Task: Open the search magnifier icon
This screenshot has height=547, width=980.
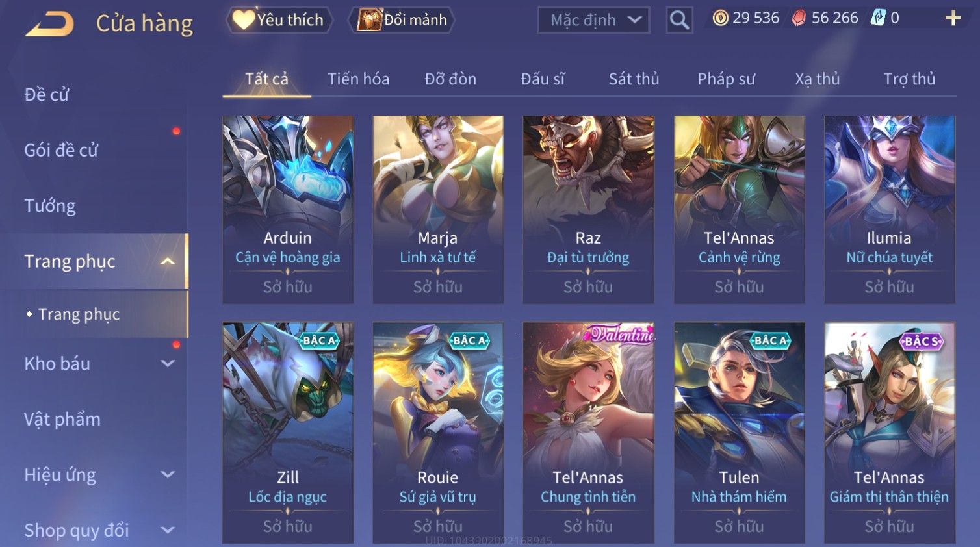Action: pos(679,20)
